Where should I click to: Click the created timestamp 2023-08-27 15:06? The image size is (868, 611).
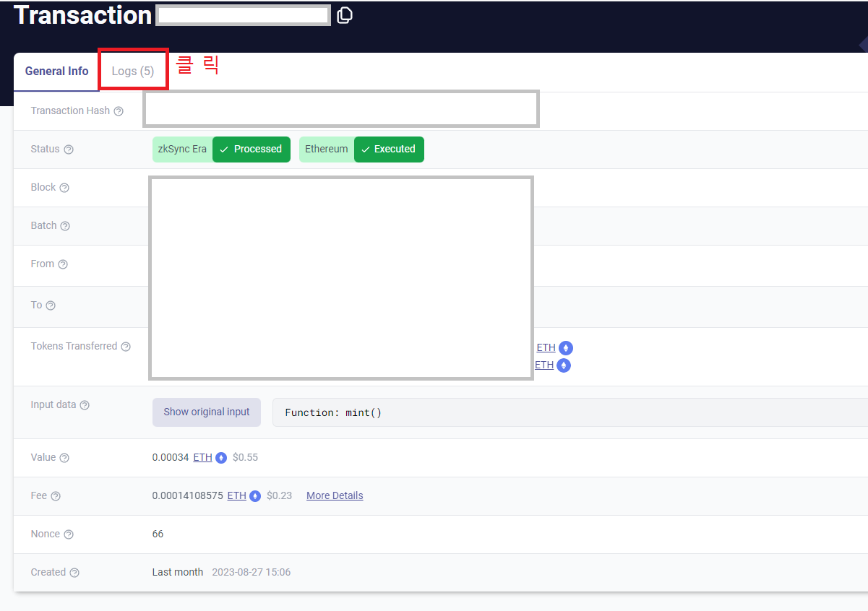coord(252,572)
